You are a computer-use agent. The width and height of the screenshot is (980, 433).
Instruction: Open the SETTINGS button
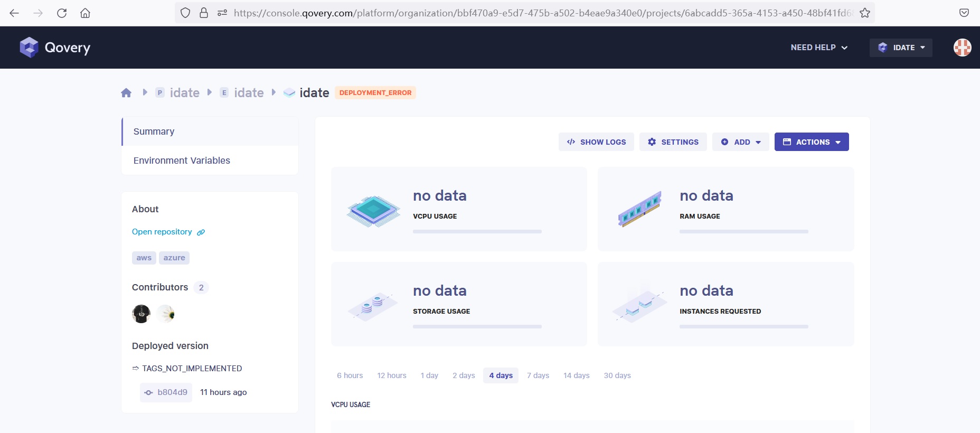(673, 142)
